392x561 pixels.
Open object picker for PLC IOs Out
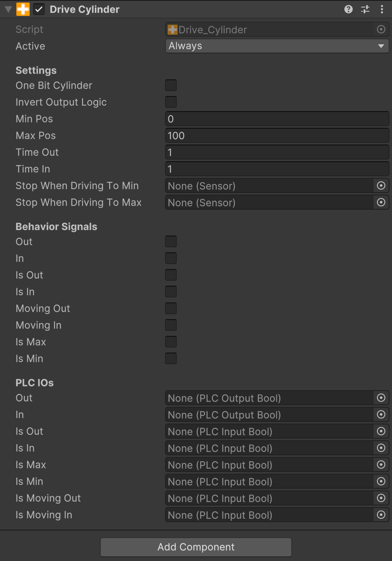tap(381, 398)
